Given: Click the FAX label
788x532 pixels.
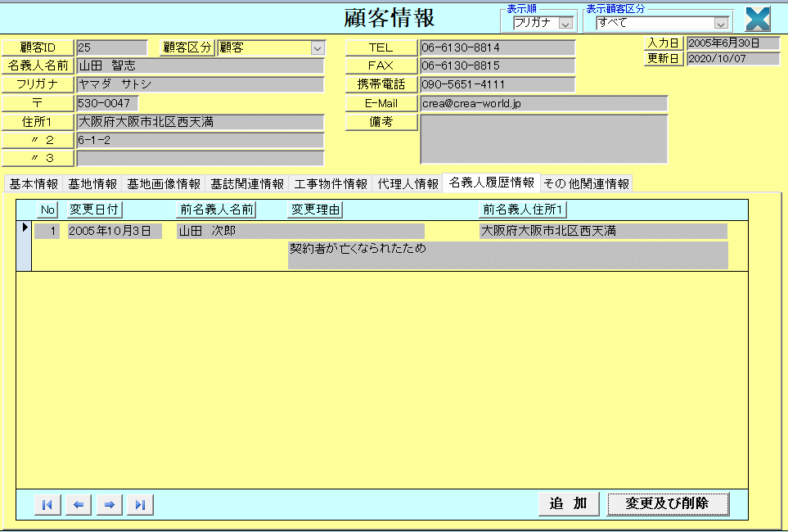Looking at the screenshot, I should tap(381, 65).
